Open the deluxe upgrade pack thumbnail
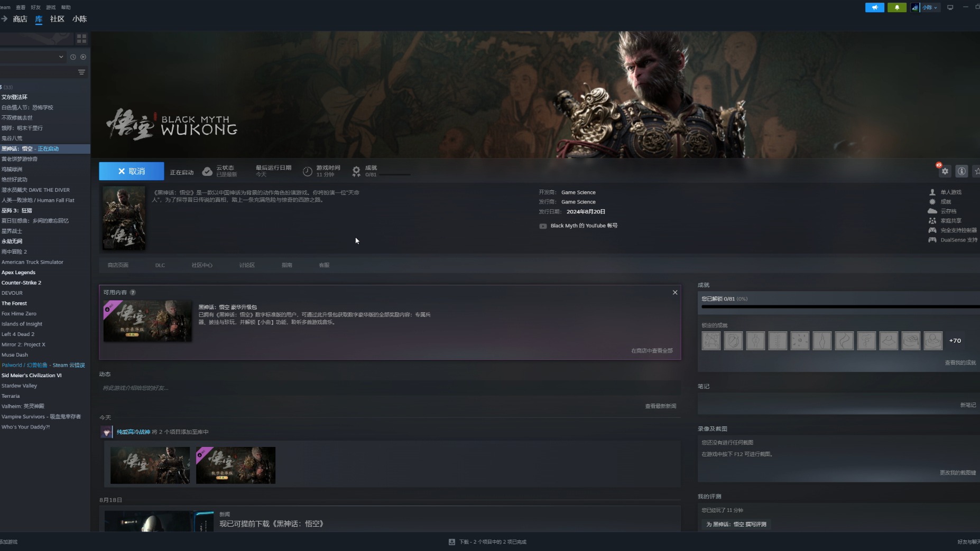This screenshot has height=551, width=980. [147, 321]
